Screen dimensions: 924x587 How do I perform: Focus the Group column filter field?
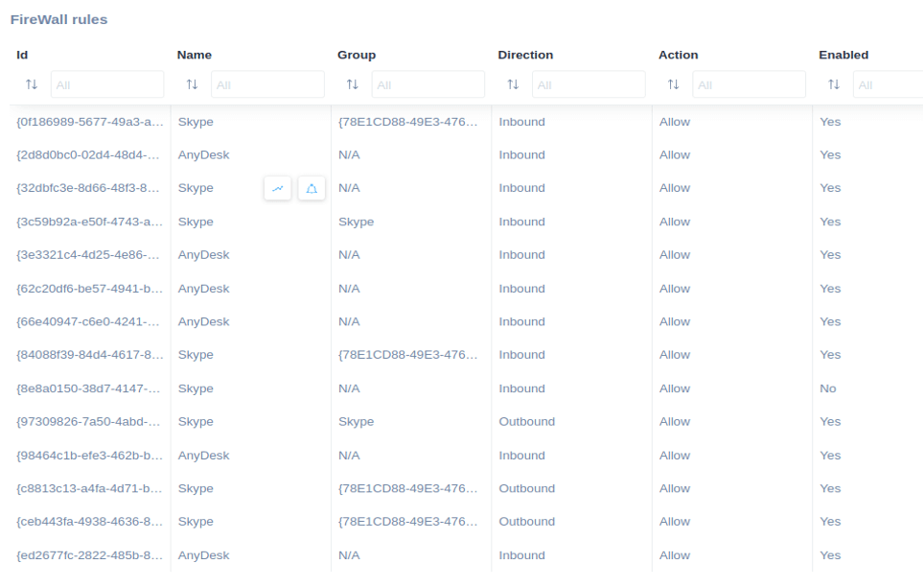click(x=427, y=84)
